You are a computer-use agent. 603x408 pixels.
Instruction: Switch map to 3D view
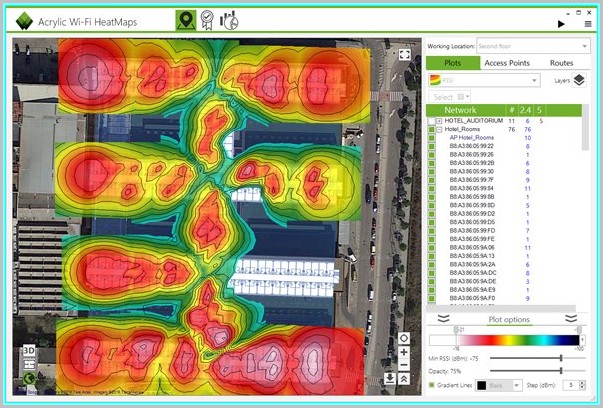tap(29, 350)
